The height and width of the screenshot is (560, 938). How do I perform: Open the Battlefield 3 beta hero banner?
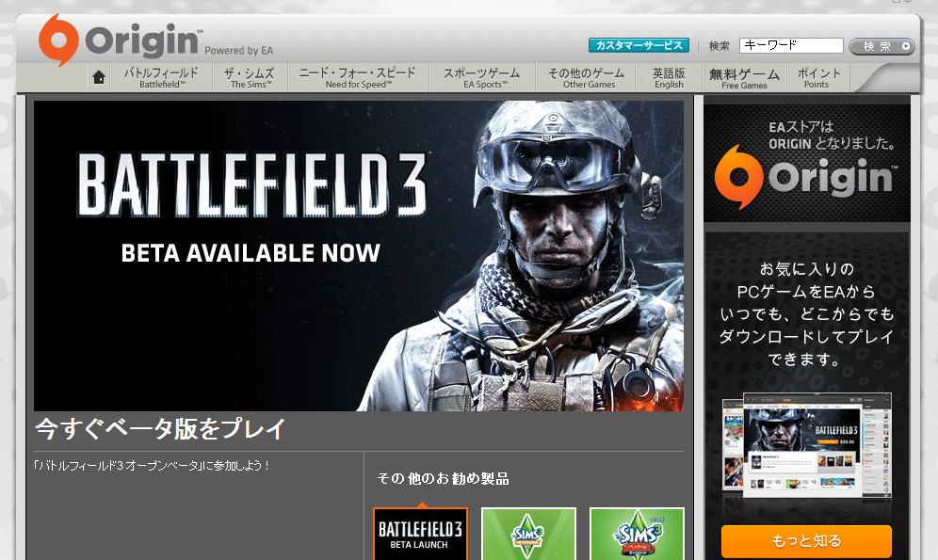(358, 256)
